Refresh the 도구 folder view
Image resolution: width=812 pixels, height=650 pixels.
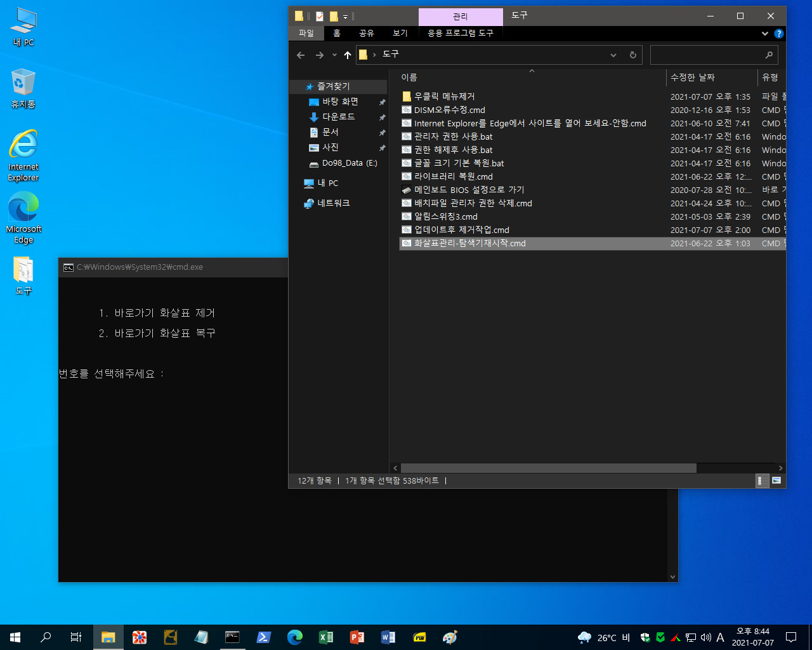click(x=632, y=55)
